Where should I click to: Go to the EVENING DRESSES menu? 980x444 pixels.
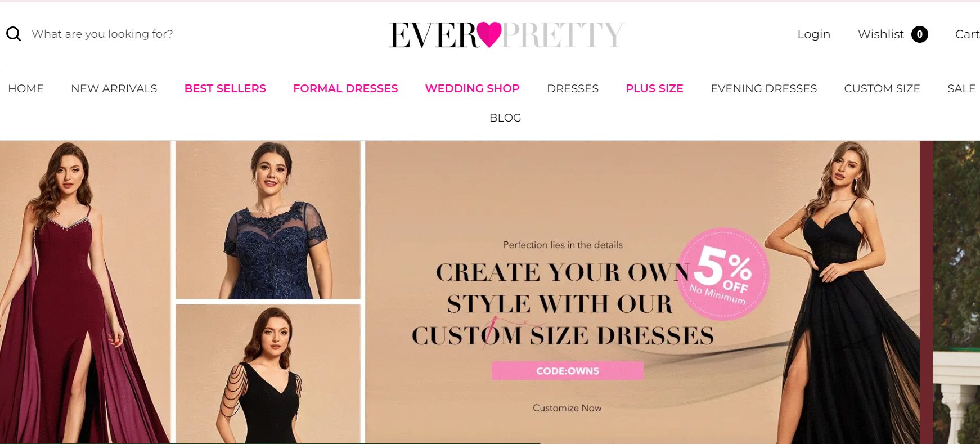click(763, 88)
